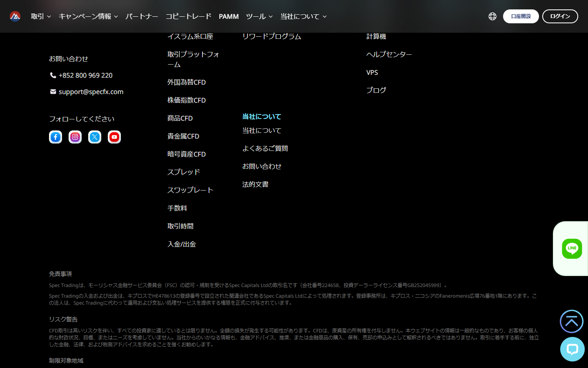Open 法的文書 footer link

(255, 184)
